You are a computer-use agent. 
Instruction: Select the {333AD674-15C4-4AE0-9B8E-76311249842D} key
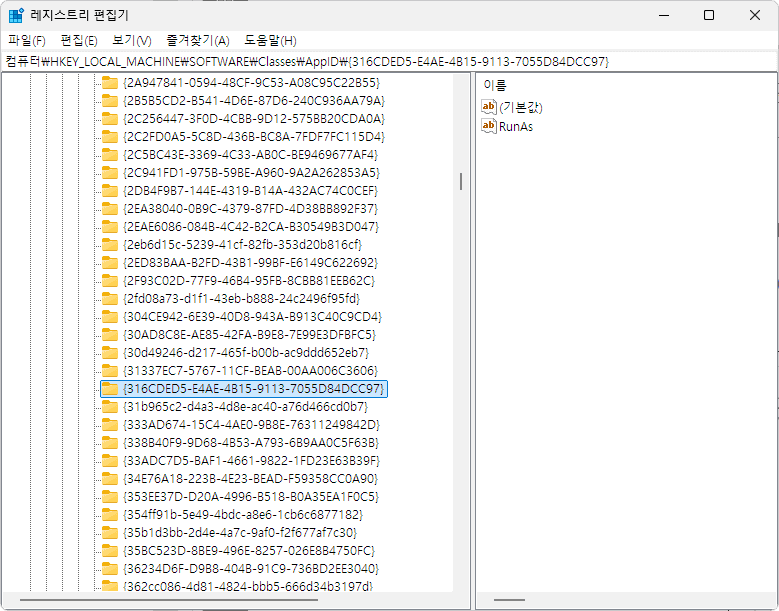pyautogui.click(x=251, y=425)
